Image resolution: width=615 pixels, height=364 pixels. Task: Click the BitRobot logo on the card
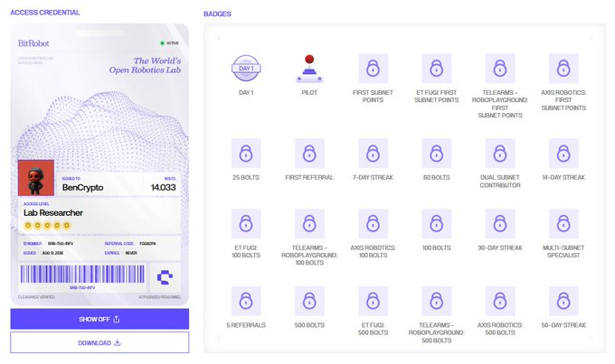[33, 43]
